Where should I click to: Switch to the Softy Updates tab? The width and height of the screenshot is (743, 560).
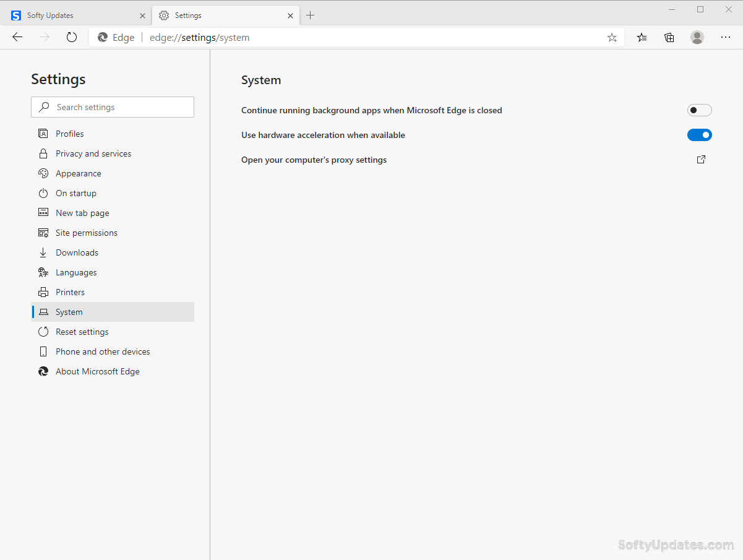tap(77, 15)
